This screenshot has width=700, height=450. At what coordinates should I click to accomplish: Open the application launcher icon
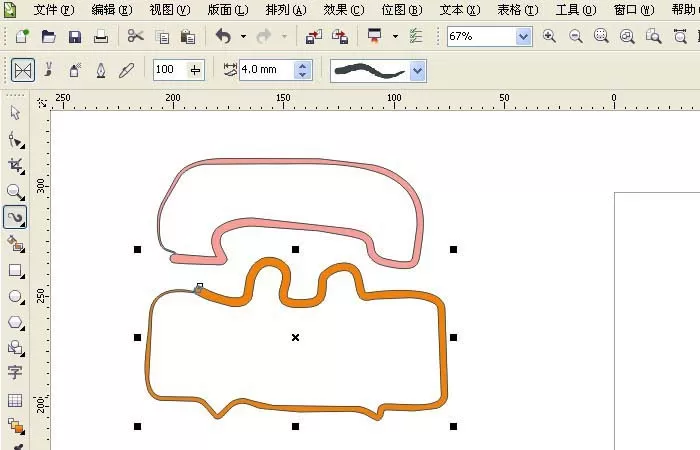point(375,36)
